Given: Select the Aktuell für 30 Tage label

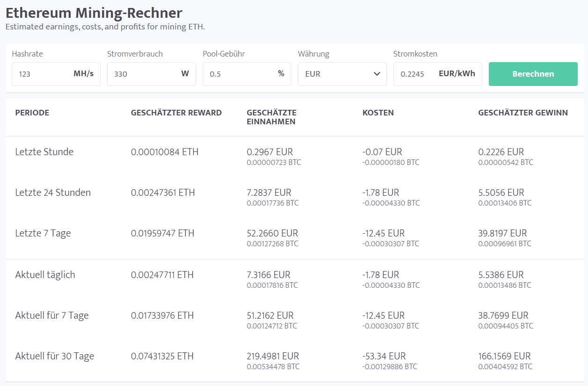Looking at the screenshot, I should pyautogui.click(x=55, y=356).
